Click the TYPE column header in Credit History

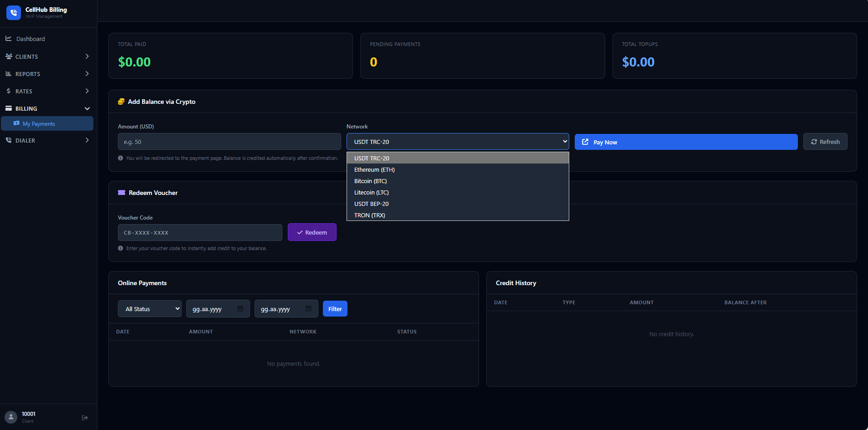[569, 302]
